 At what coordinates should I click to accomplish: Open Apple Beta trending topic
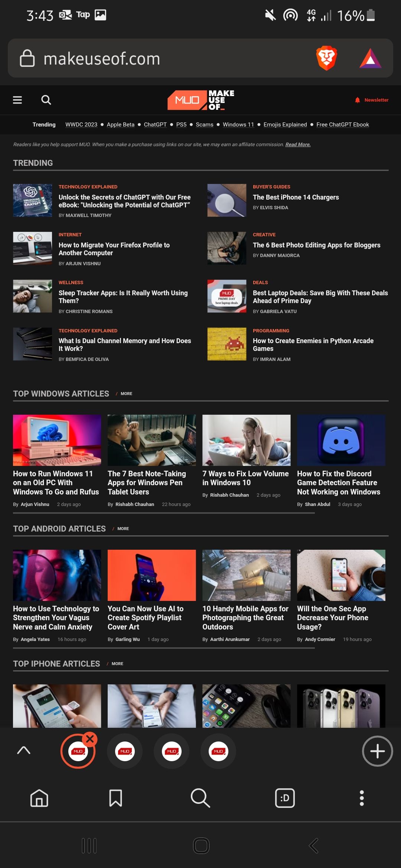point(121,125)
